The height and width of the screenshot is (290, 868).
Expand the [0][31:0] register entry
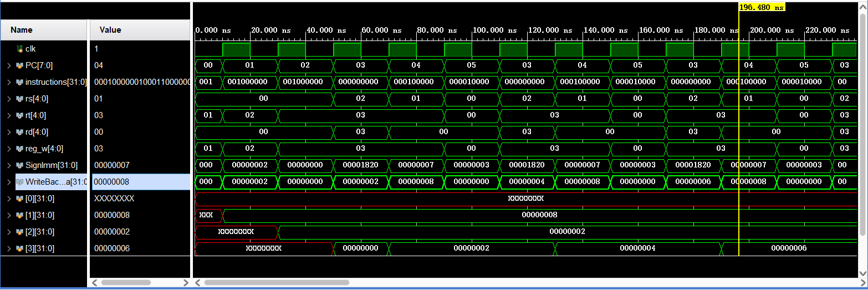tap(8, 199)
